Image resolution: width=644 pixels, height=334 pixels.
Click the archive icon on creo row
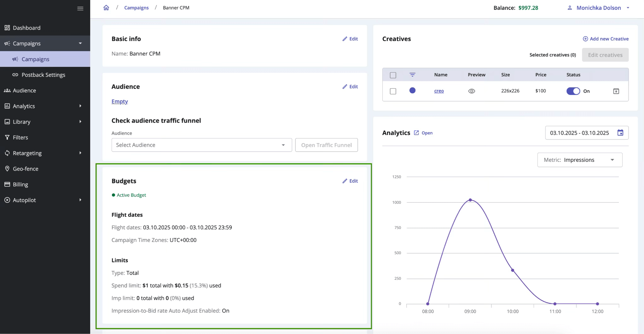tap(616, 91)
